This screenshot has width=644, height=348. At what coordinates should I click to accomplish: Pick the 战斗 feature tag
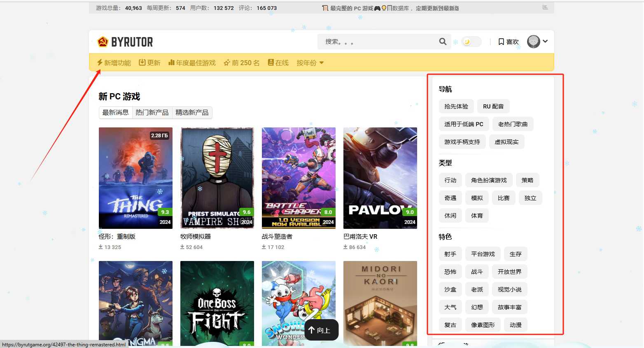(x=477, y=272)
